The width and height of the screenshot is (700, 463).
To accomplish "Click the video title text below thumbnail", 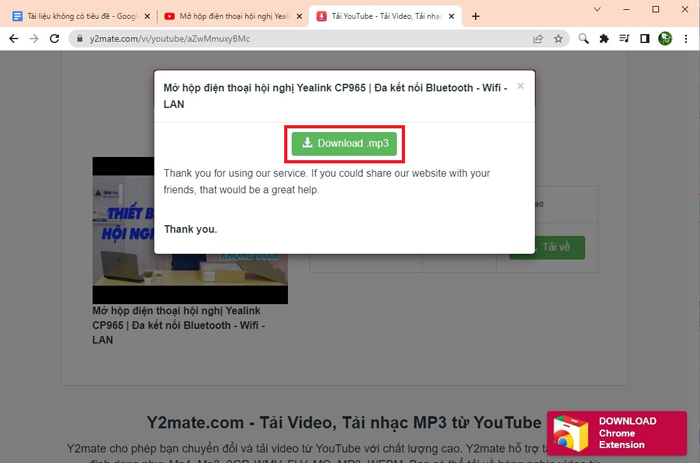I will (x=179, y=325).
